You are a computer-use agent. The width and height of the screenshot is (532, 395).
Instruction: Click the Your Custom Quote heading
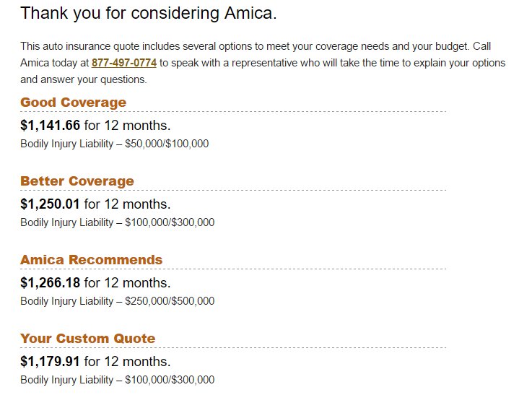pos(88,339)
